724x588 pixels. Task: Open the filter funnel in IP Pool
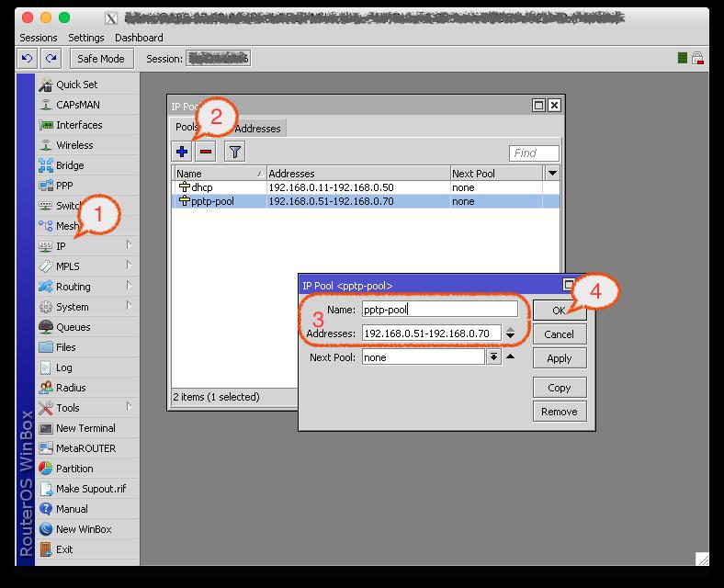click(234, 152)
